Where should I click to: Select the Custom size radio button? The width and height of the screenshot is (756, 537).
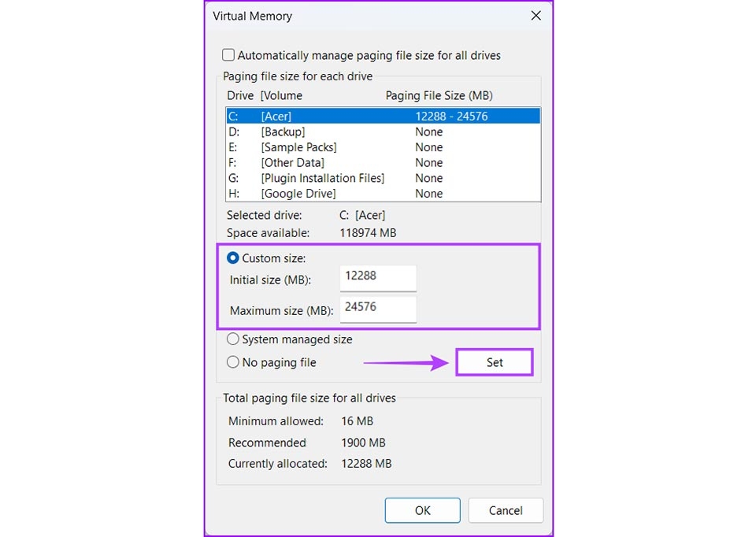tap(233, 257)
